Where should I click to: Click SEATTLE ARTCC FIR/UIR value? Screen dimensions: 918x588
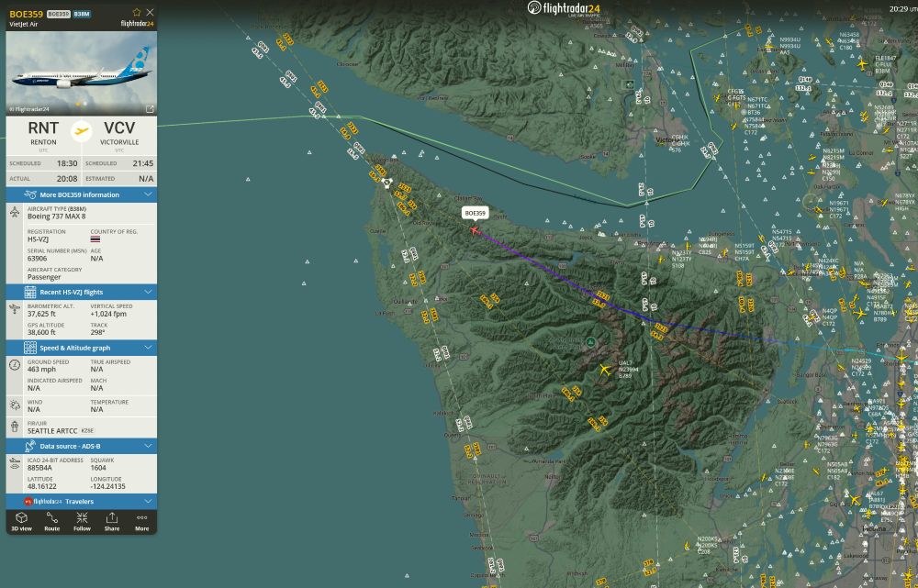[x=52, y=431]
